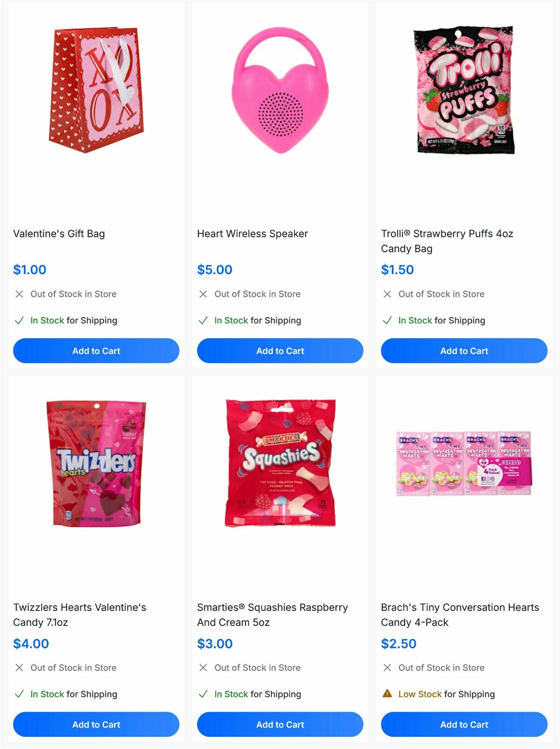This screenshot has width=560, height=749.
Task: Click the $2.50 price on Brach's Conversation Hearts
Action: point(399,644)
